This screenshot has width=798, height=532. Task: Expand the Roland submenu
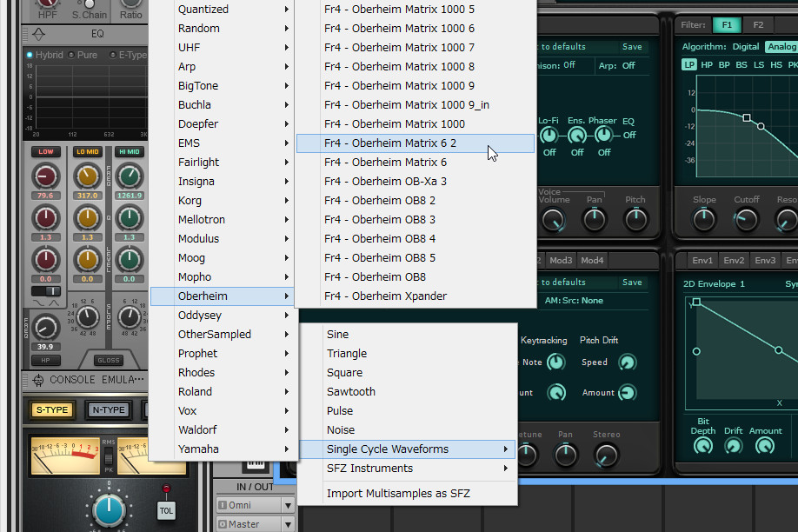click(223, 392)
